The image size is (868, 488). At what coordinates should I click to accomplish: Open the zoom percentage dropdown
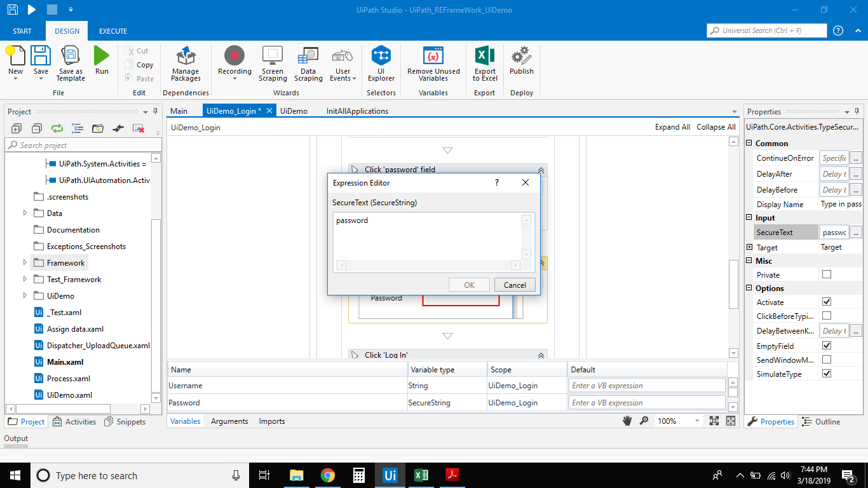pyautogui.click(x=697, y=421)
